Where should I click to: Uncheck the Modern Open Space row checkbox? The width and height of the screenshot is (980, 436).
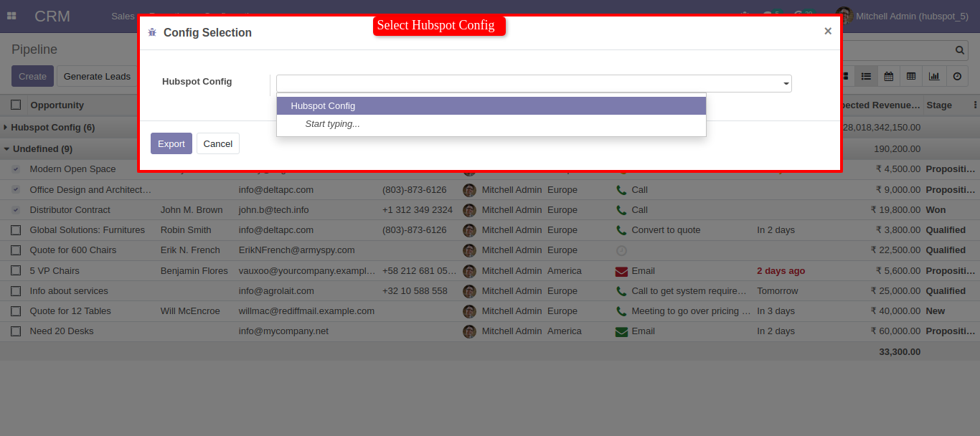click(x=16, y=169)
